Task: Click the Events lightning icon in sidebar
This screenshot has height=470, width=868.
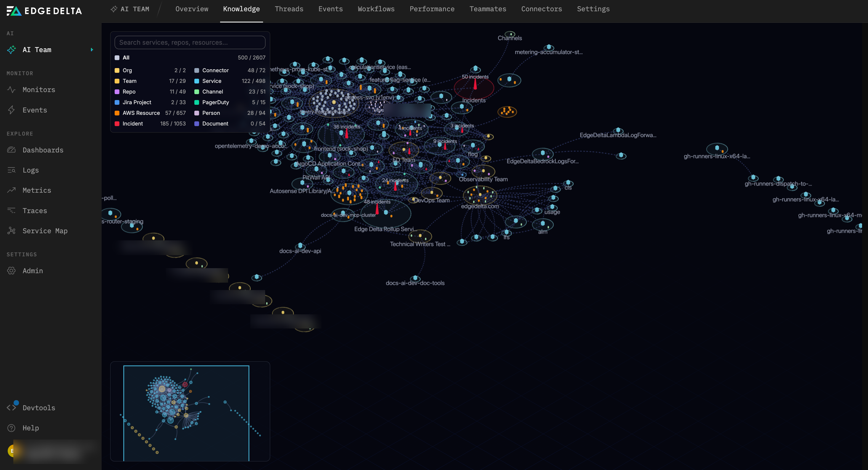Action: 12,110
